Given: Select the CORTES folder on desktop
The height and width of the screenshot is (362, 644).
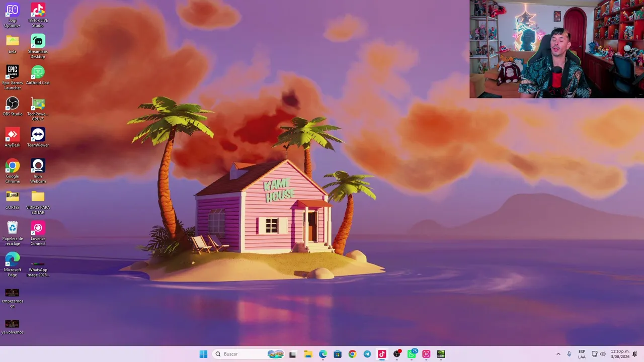Looking at the screenshot, I should click(x=12, y=200).
